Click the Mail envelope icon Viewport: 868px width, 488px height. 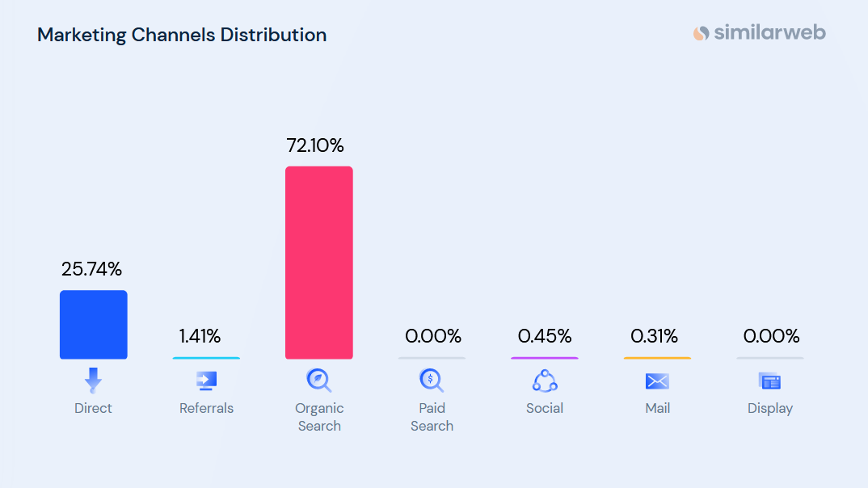657,381
